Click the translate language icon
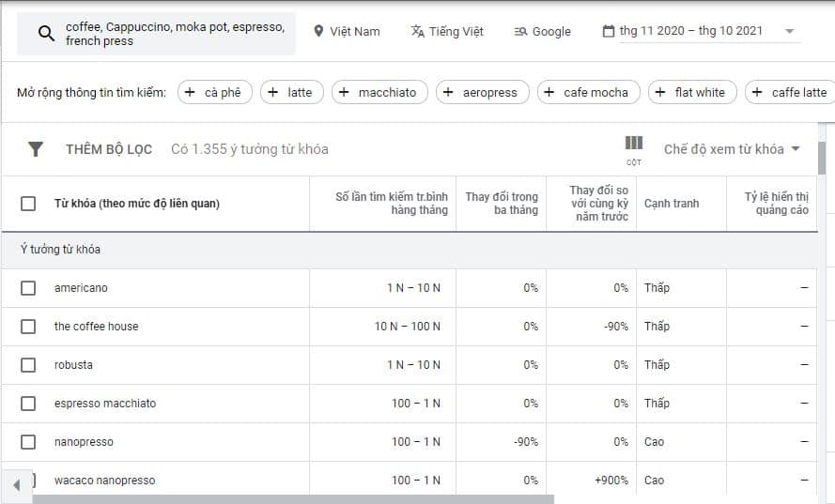 click(x=417, y=31)
